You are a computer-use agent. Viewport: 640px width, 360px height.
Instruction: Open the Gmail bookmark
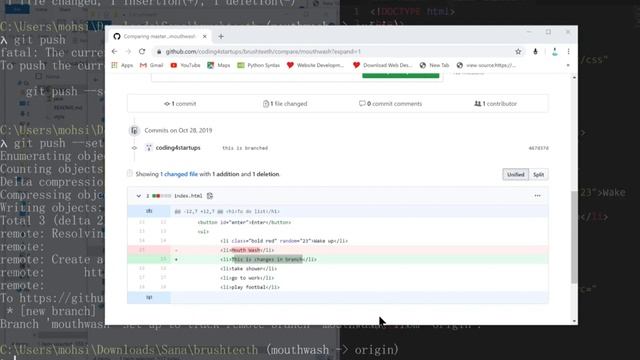click(x=151, y=65)
